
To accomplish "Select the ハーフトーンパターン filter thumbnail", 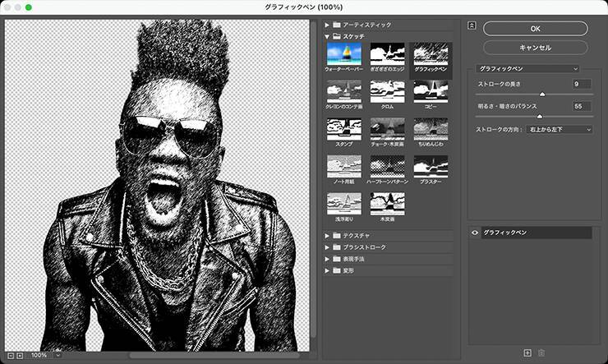I will pyautogui.click(x=387, y=167).
